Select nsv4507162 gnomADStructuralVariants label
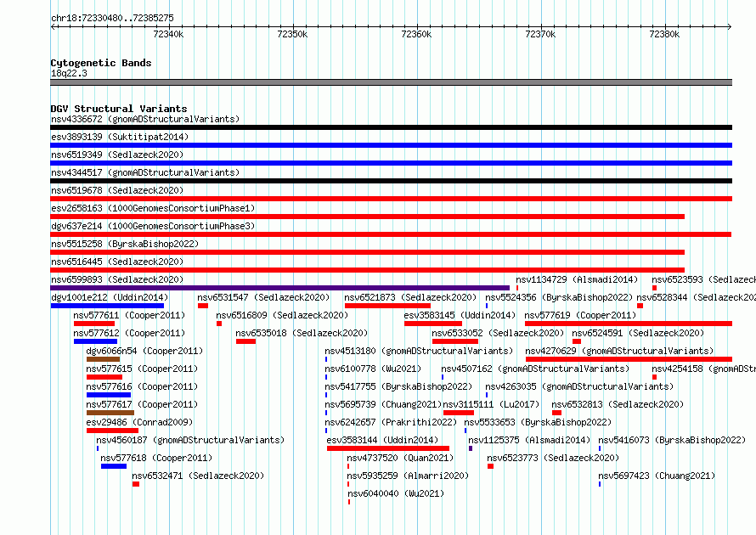Image resolution: width=756 pixels, height=535 pixels. tap(535, 369)
